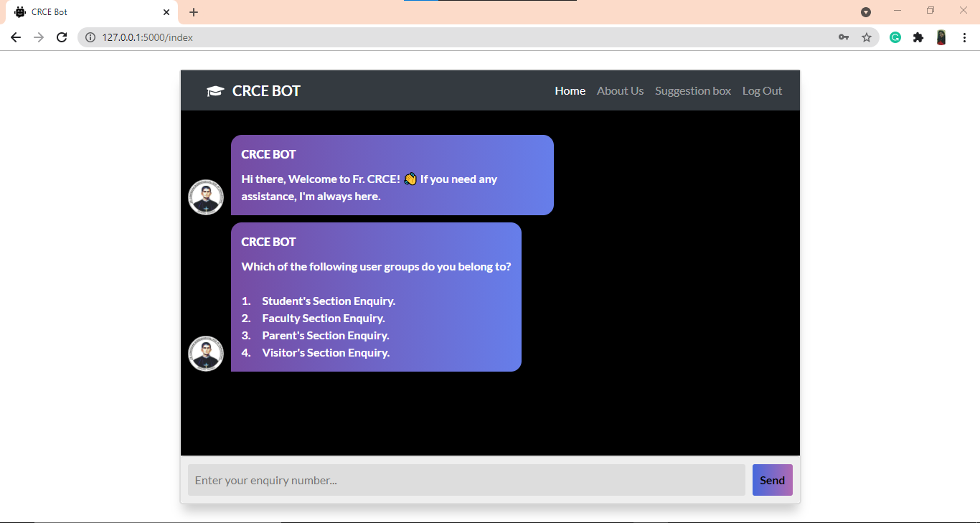Click the back navigation arrow

pyautogui.click(x=16, y=37)
